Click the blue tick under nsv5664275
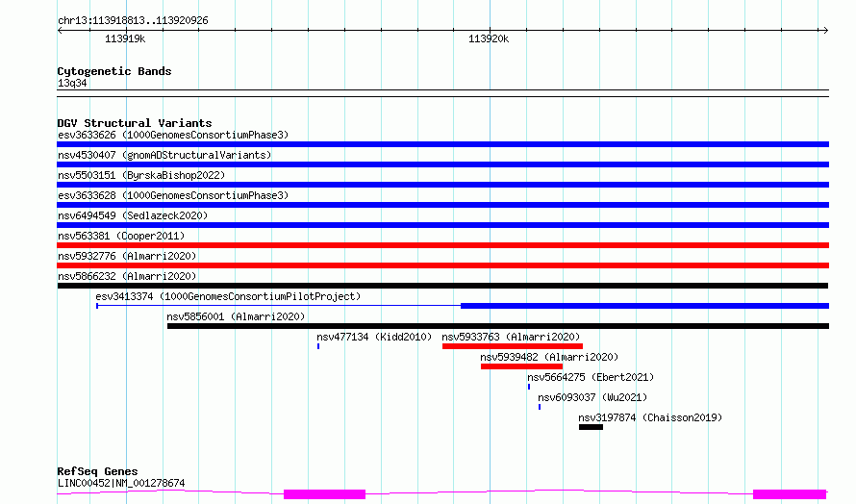856x504 pixels. click(529, 387)
